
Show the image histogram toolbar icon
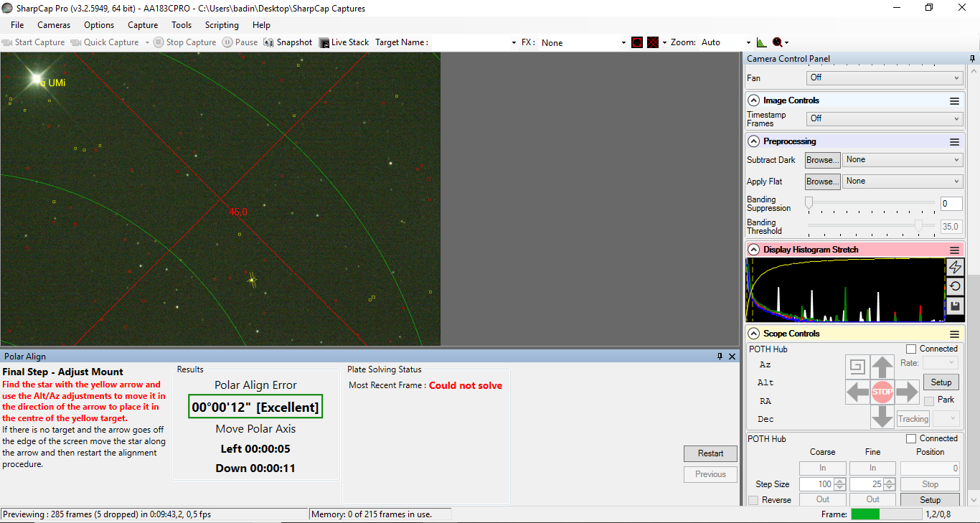[x=762, y=42]
